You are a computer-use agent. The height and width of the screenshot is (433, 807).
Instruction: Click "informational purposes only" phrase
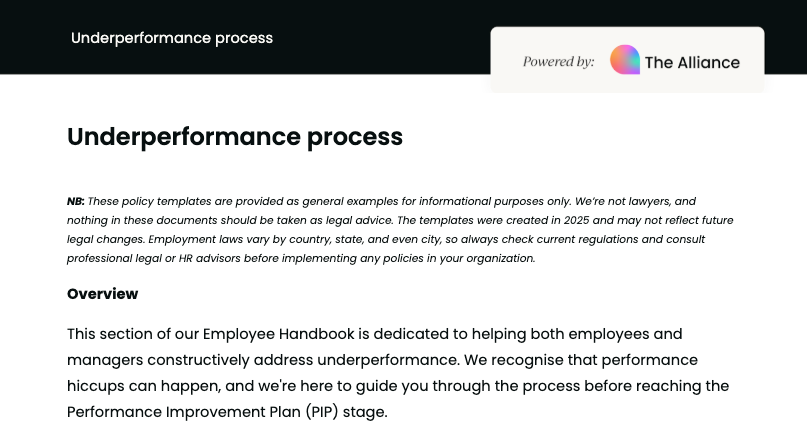498,201
